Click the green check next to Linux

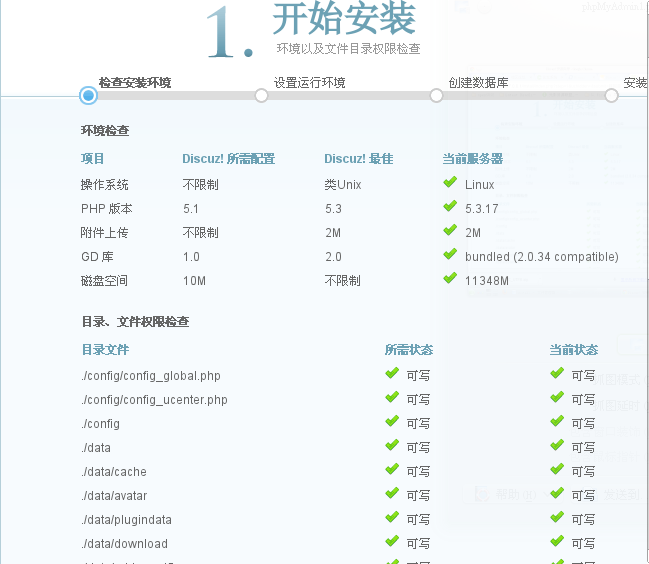coord(450,182)
